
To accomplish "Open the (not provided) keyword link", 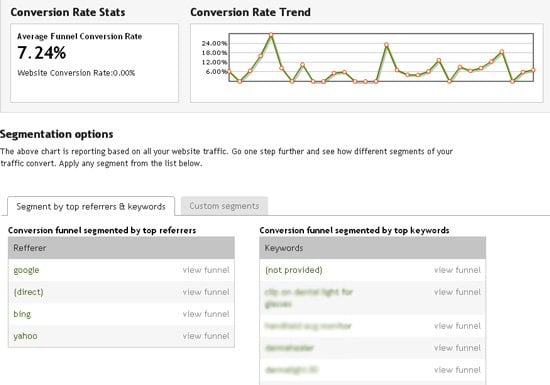I will pyautogui.click(x=294, y=270).
